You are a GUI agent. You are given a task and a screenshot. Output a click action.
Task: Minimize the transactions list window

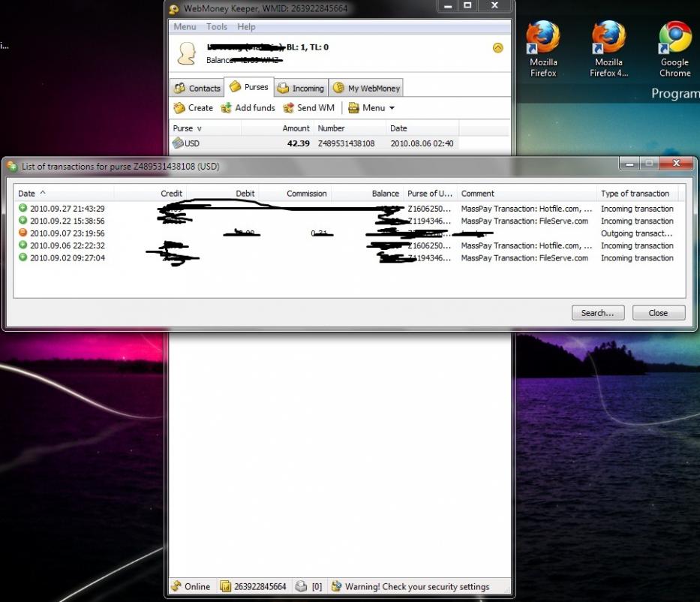coord(629,164)
